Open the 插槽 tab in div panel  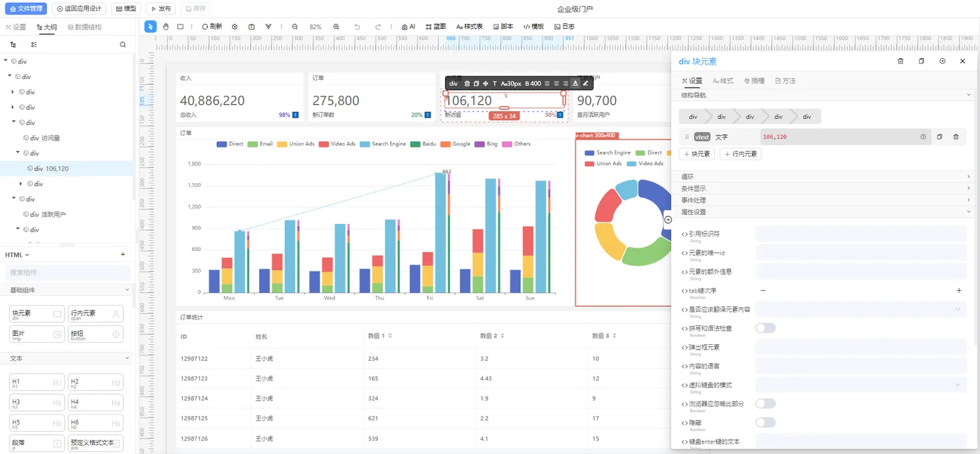click(755, 81)
